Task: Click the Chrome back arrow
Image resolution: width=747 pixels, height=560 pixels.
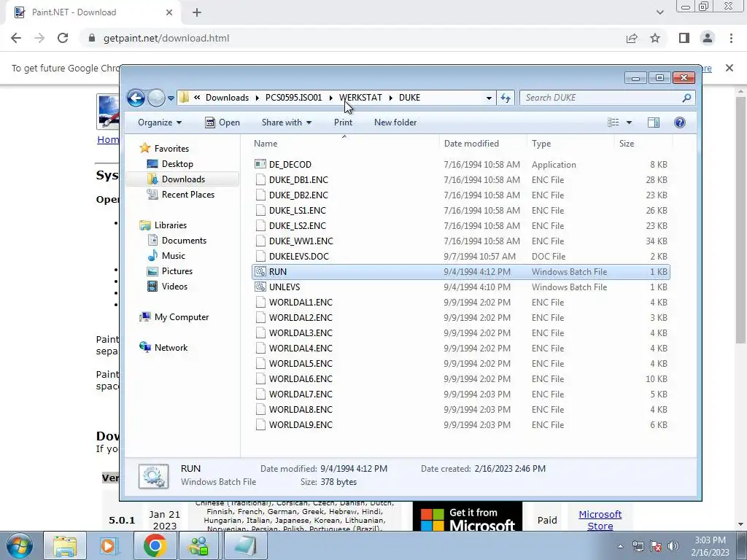Action: click(x=16, y=38)
